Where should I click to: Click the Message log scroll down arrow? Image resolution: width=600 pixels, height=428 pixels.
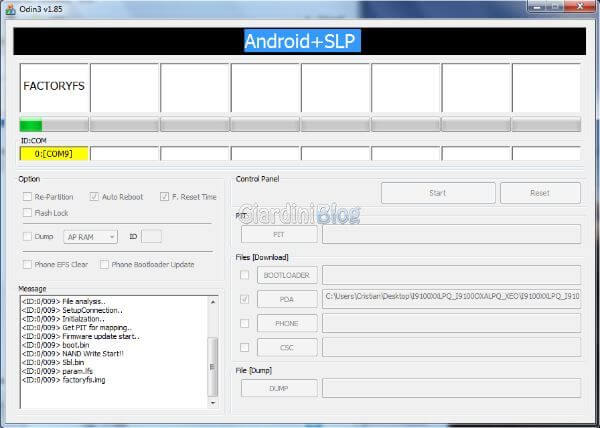pos(213,403)
